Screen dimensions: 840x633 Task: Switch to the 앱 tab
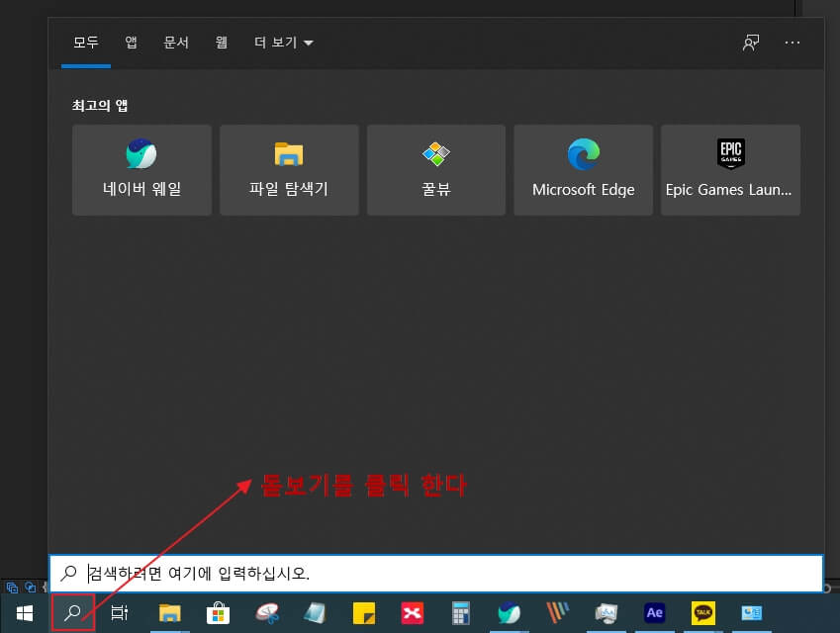point(132,43)
